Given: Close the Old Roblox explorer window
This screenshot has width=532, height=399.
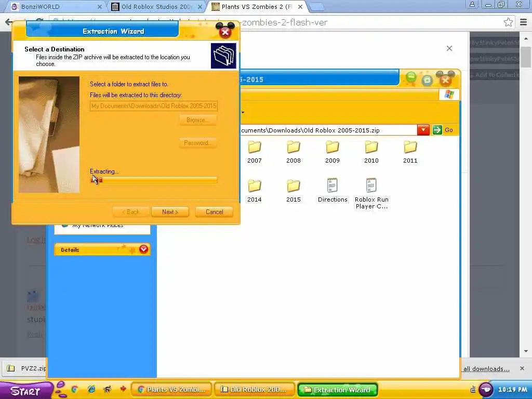Looking at the screenshot, I should (445, 80).
